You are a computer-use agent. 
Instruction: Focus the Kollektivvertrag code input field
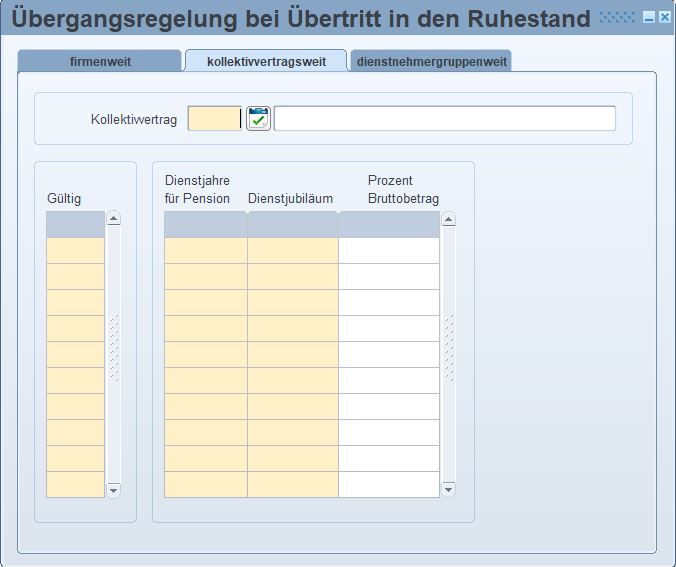click(214, 119)
